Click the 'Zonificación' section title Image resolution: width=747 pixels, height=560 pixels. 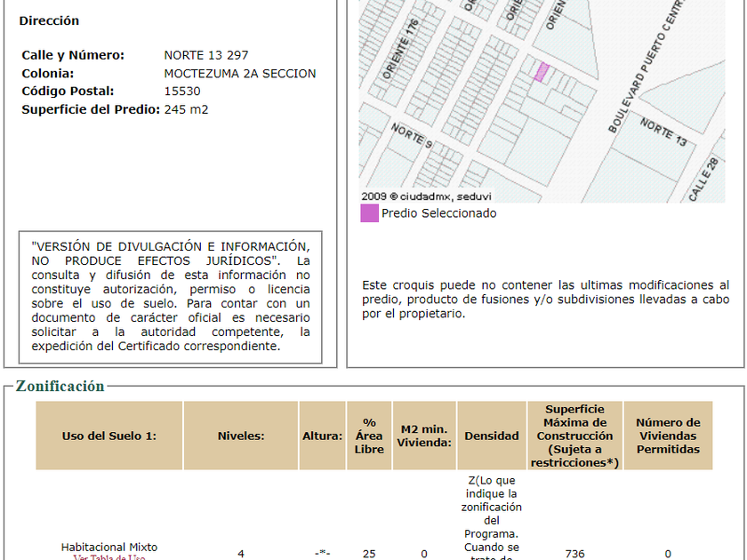pyautogui.click(x=60, y=386)
